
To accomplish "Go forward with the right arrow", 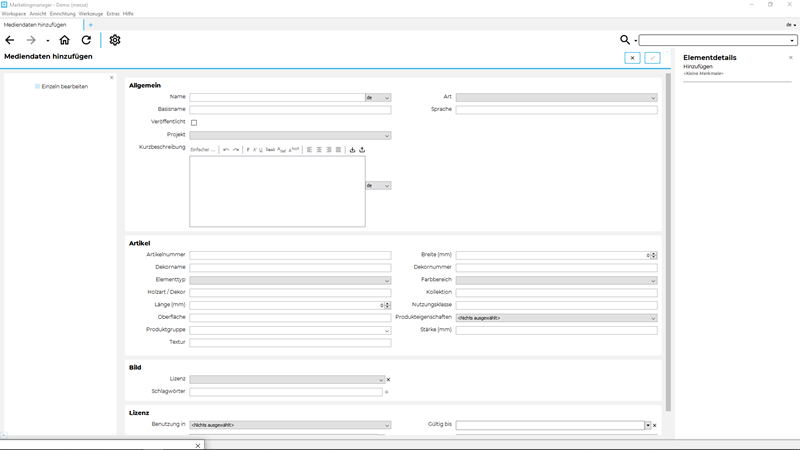I will [31, 40].
